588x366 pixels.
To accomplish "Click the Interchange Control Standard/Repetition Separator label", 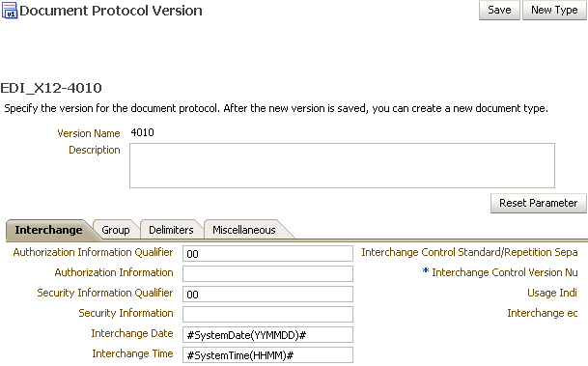I will pos(469,253).
